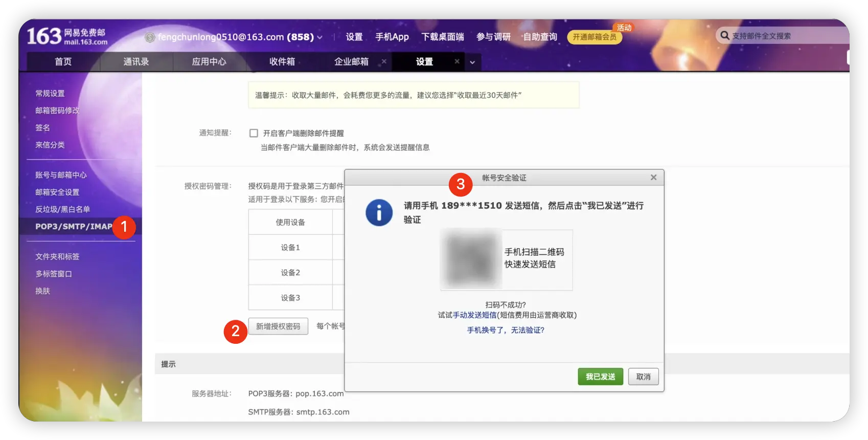Image resolution: width=868 pixels, height=440 pixels.
Task: Click the 163 NetEase mail logo
Action: click(x=67, y=36)
